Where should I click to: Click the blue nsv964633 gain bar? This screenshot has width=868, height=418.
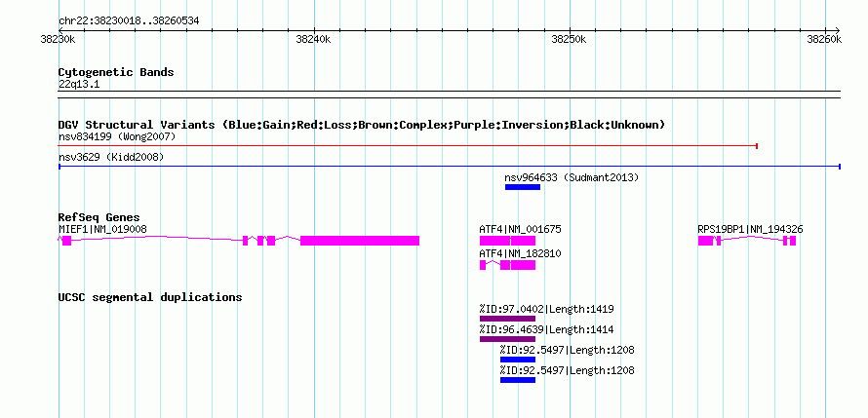(523, 187)
